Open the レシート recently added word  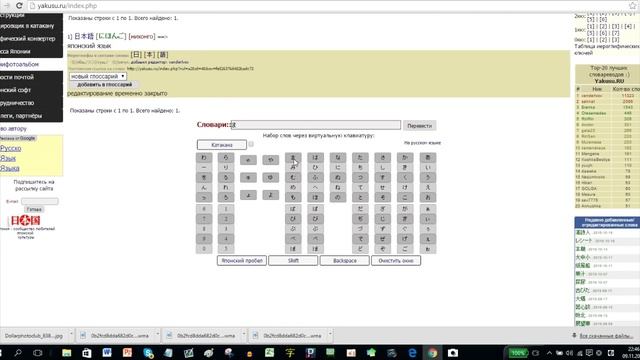[584, 241]
